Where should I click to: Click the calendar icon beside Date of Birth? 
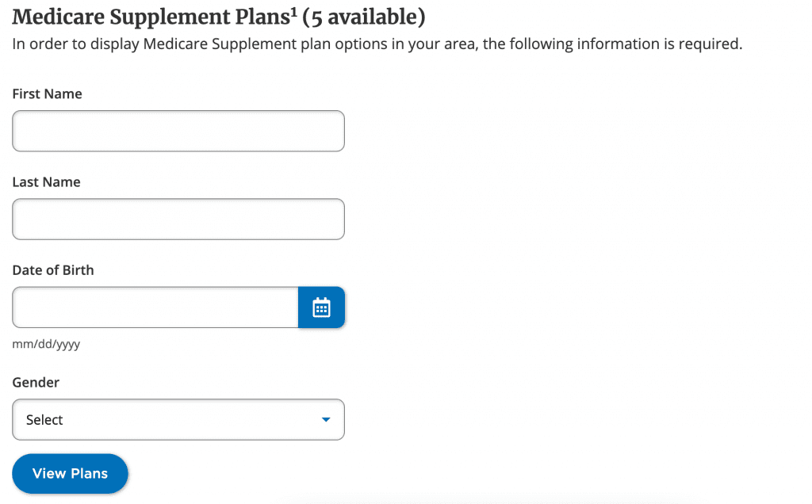point(321,307)
